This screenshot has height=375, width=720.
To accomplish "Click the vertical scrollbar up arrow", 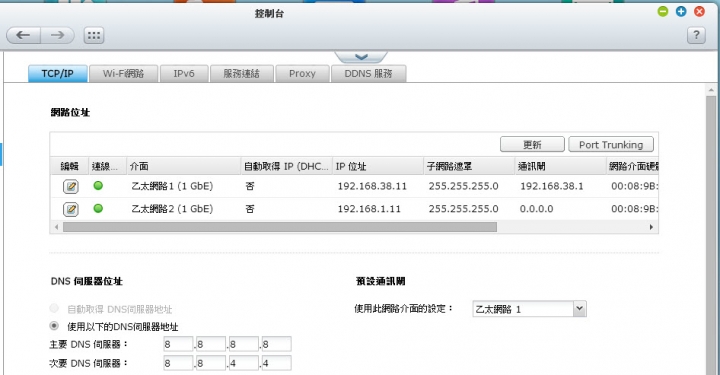I will [x=711, y=90].
